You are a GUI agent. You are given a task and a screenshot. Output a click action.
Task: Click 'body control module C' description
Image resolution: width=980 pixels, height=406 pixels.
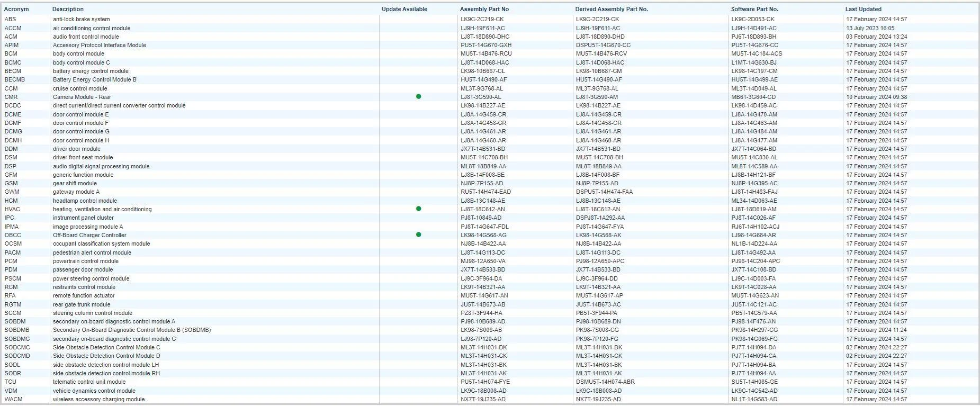tap(82, 62)
